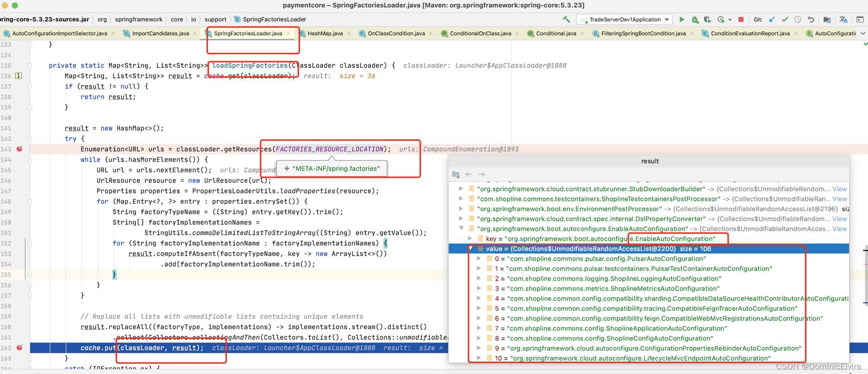Open FilteringSpringBootCondition.java tab
This screenshot has width=868, height=374.
pos(643,33)
